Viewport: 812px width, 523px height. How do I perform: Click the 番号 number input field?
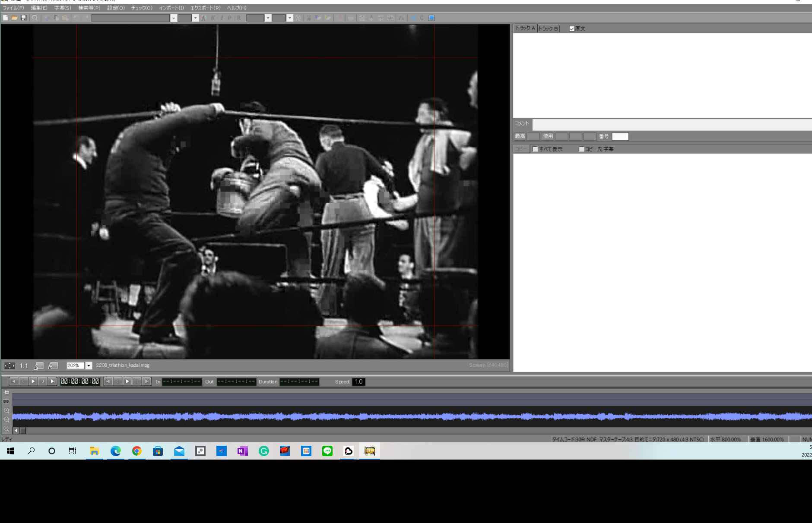(620, 136)
